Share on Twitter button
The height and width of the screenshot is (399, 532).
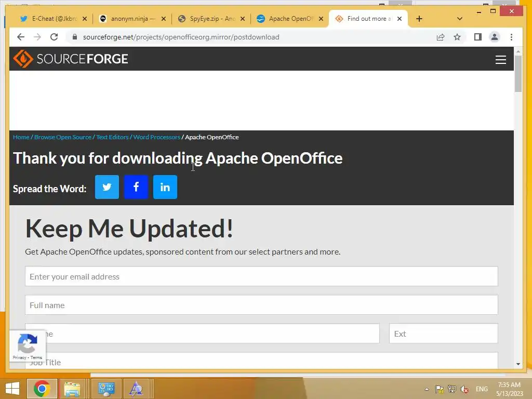107,187
